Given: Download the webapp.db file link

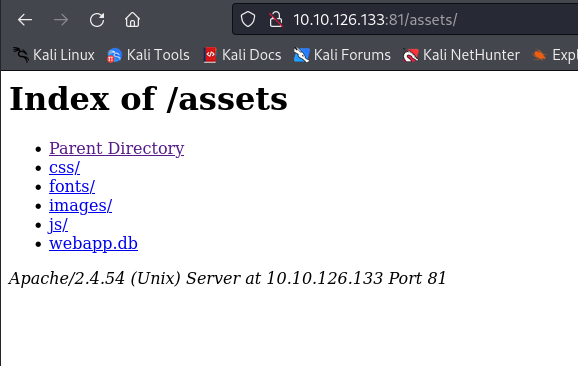Looking at the screenshot, I should (93, 243).
